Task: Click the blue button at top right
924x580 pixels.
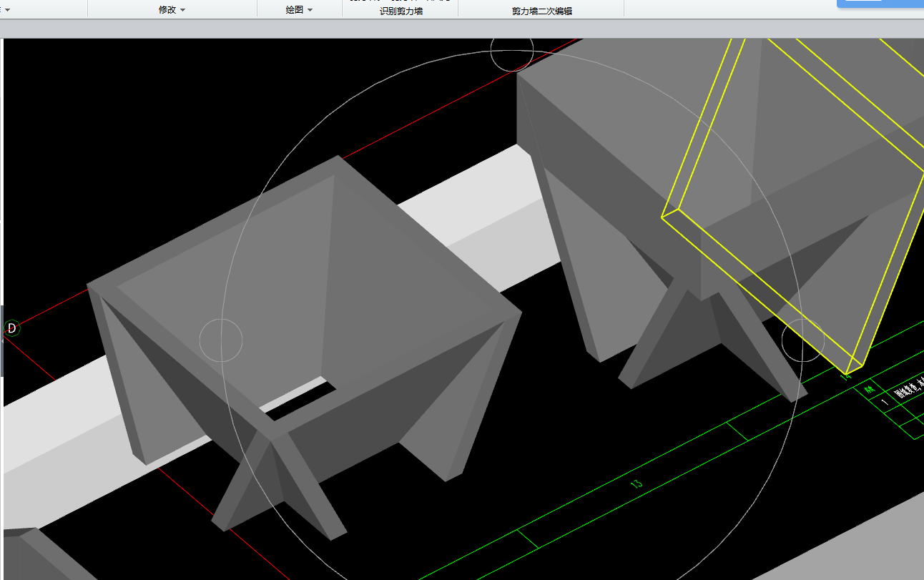Action: pos(880,4)
